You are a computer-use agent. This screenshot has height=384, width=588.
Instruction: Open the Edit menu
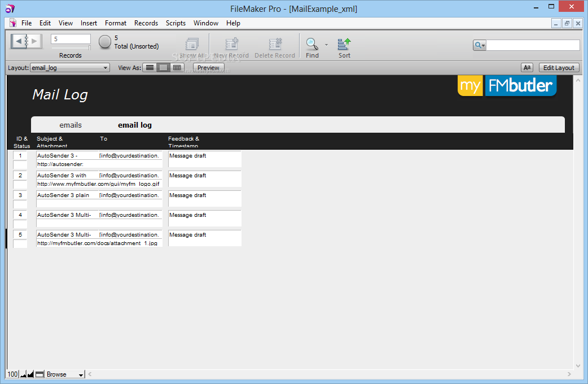(x=45, y=23)
